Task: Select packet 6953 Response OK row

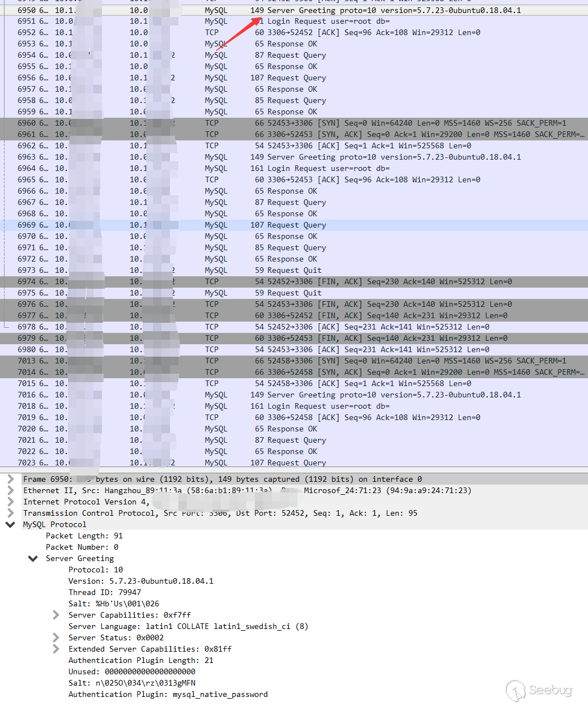Action: (294, 44)
